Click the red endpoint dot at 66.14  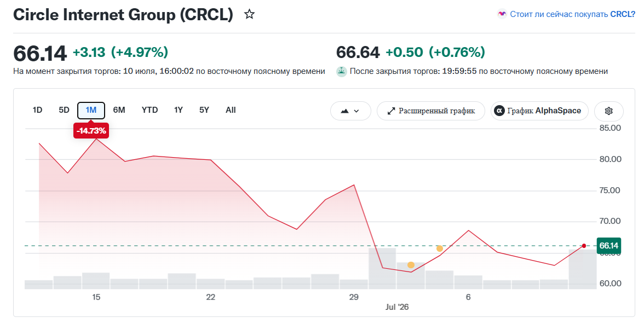(x=584, y=246)
